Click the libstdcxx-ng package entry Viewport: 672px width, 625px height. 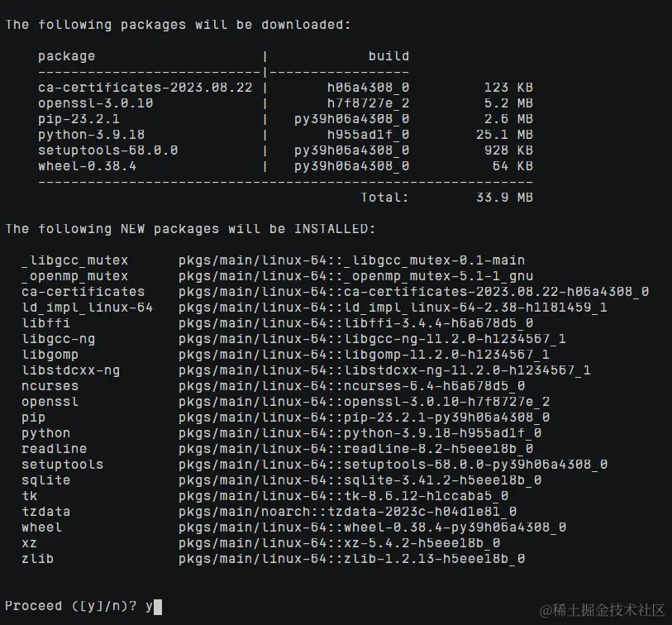71,370
